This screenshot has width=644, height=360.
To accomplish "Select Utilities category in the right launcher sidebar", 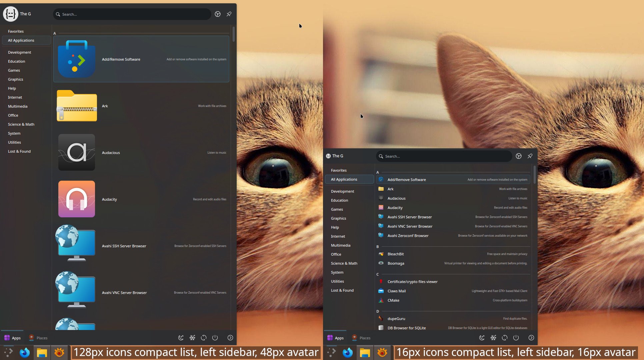I will 349,281.
